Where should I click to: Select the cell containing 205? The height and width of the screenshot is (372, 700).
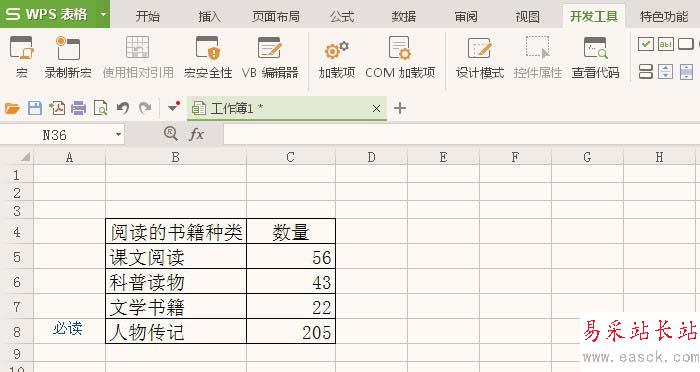click(x=291, y=331)
